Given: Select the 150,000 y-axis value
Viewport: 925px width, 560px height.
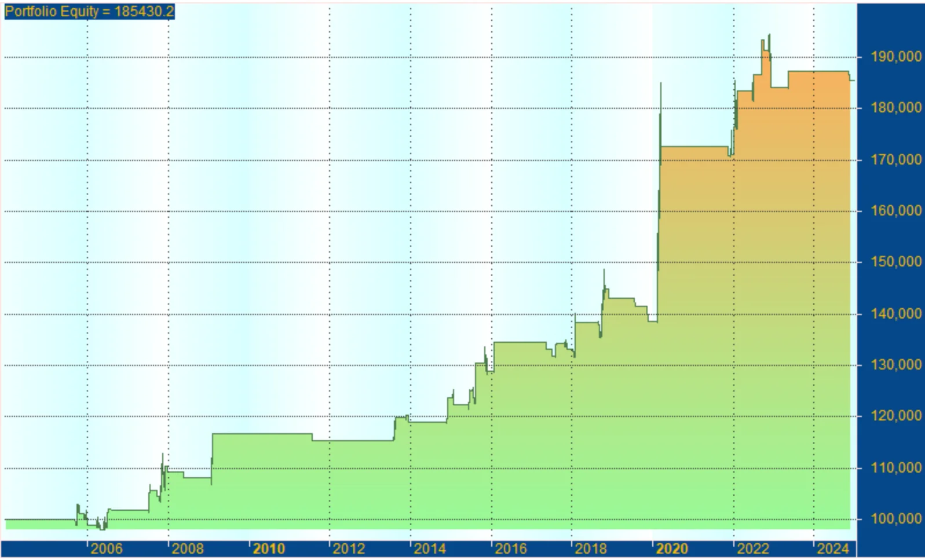Looking at the screenshot, I should click(896, 262).
